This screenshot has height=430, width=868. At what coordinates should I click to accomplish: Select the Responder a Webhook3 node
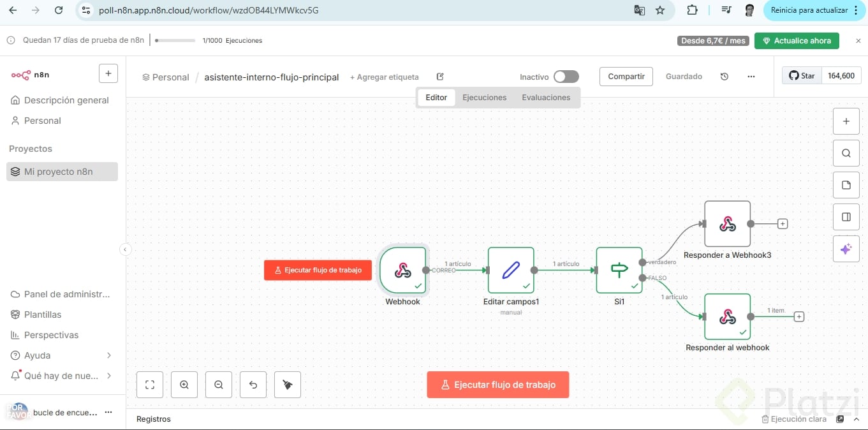(728, 224)
